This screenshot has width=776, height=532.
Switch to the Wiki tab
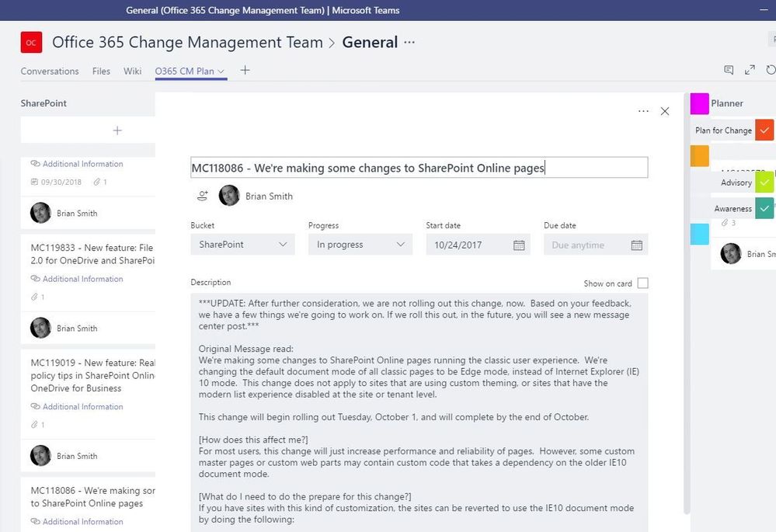tap(132, 71)
